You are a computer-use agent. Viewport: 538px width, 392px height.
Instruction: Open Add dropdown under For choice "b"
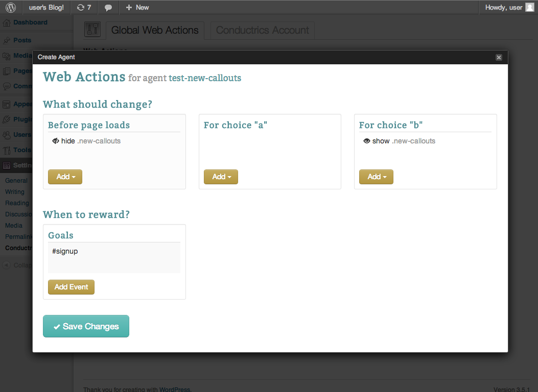(376, 177)
